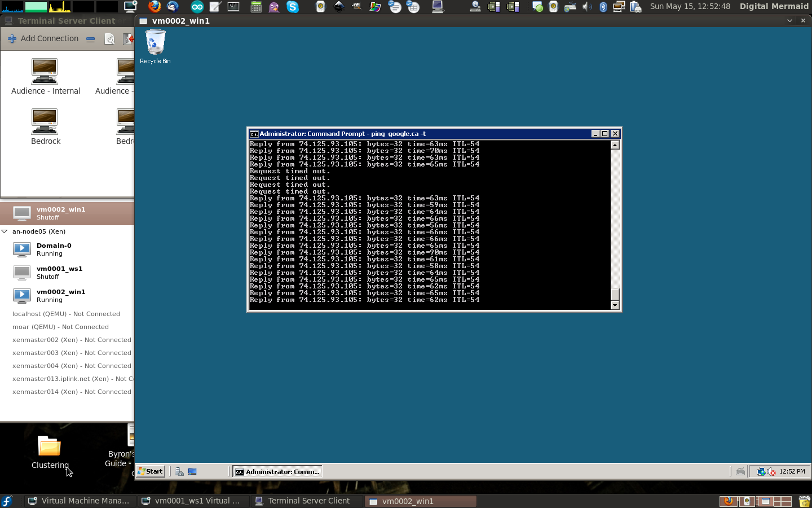Select vm0001_ws1 shutoff VM
This screenshot has height=508, width=812.
click(67, 273)
